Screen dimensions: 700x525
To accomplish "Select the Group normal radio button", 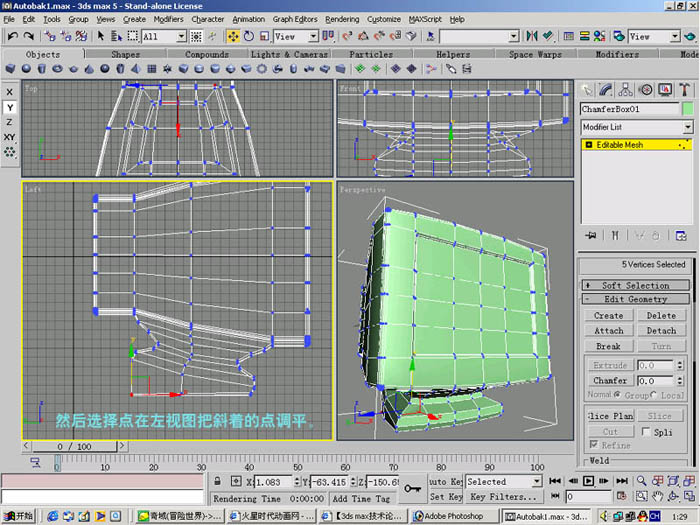I will (x=617, y=395).
